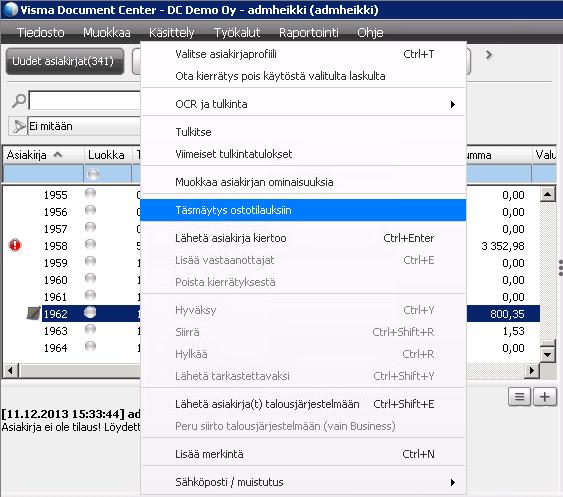Click 'Lähetä asiakirja kiertoo'

click(x=303, y=238)
